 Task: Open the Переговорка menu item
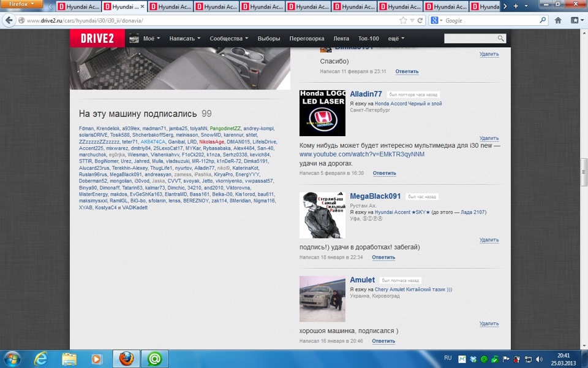[x=307, y=38]
